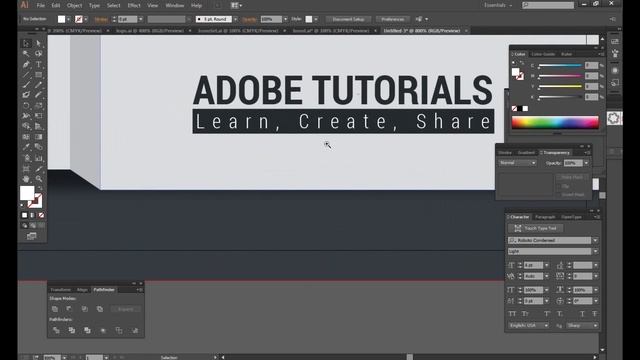Set toolbox fill mode to None

point(41,215)
